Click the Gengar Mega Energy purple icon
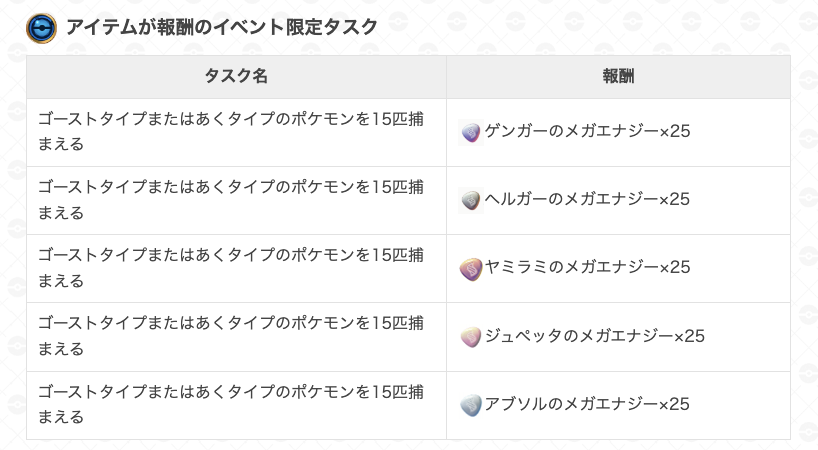 [x=471, y=132]
